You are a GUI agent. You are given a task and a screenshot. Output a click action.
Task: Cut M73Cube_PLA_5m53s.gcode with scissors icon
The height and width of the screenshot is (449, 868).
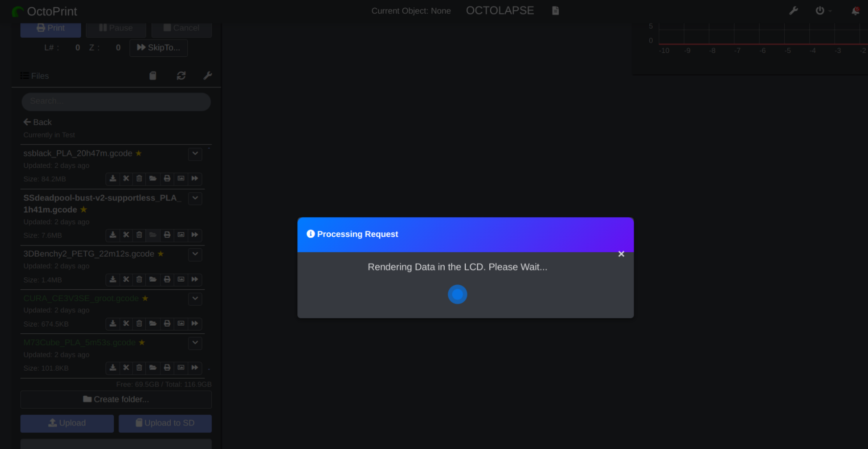click(126, 368)
